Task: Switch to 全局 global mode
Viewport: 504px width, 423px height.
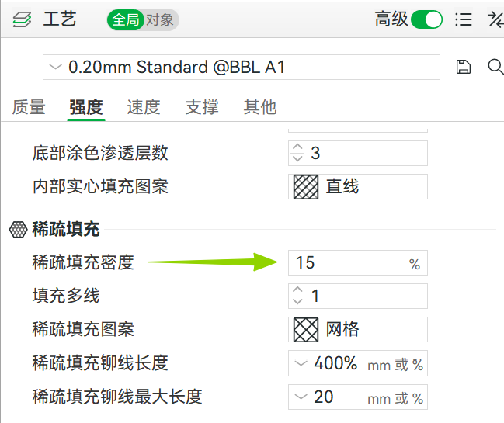Action: (126, 19)
